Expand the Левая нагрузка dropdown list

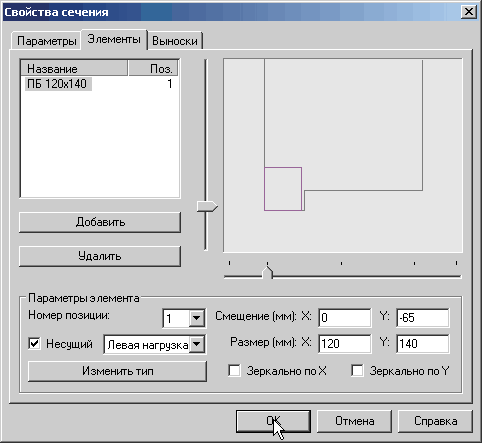click(x=197, y=344)
